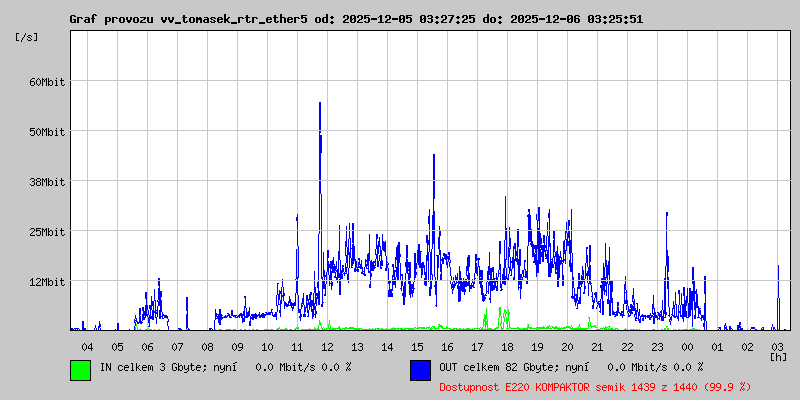Image resolution: width=800 pixels, height=400 pixels.
Task: Click the [/s] unit label at top left
Action: coord(27,37)
